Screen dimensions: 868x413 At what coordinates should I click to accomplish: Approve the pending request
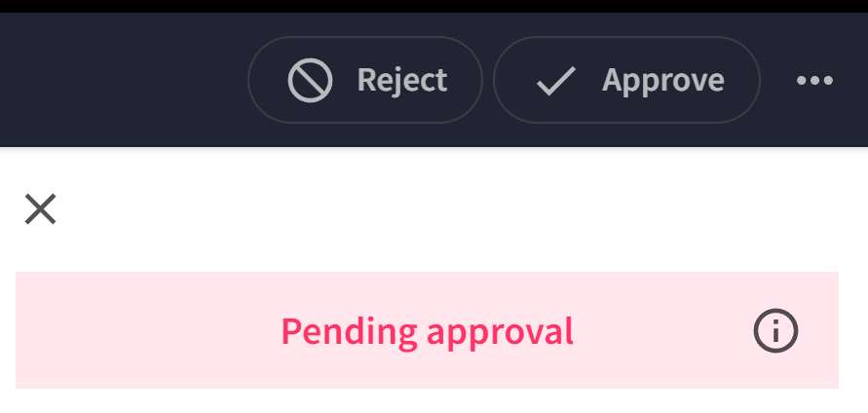click(x=626, y=80)
